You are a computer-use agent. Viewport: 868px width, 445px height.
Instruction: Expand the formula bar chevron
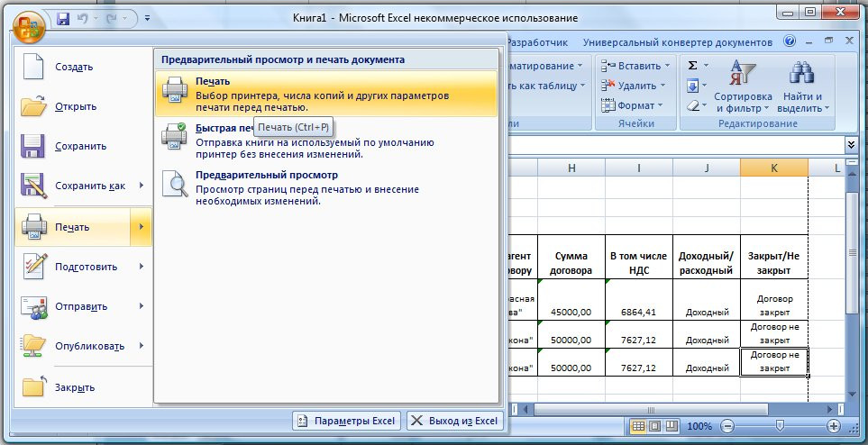tap(851, 146)
